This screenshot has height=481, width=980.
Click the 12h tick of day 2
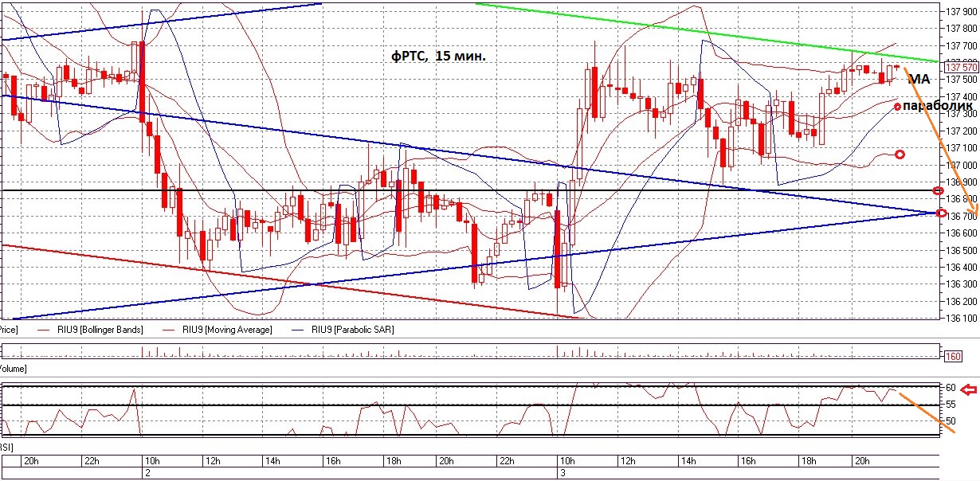[x=214, y=461]
